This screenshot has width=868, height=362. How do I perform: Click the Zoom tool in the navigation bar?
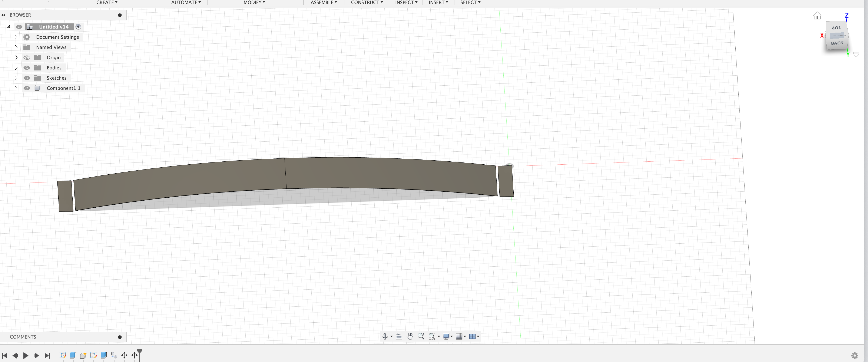[x=421, y=336]
